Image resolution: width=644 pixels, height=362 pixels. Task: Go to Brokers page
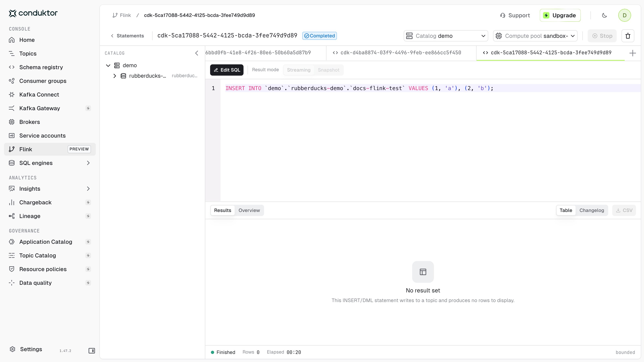(x=50, y=122)
